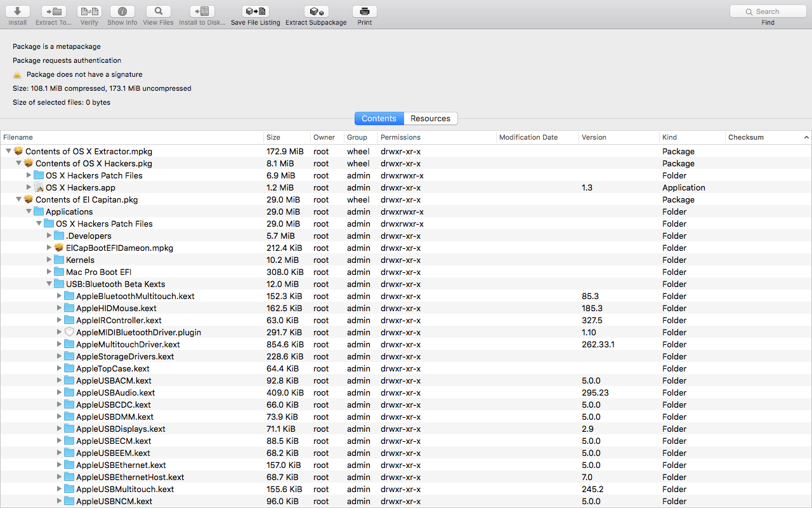Sort by the Filename column header
812x508 pixels.
(132, 137)
